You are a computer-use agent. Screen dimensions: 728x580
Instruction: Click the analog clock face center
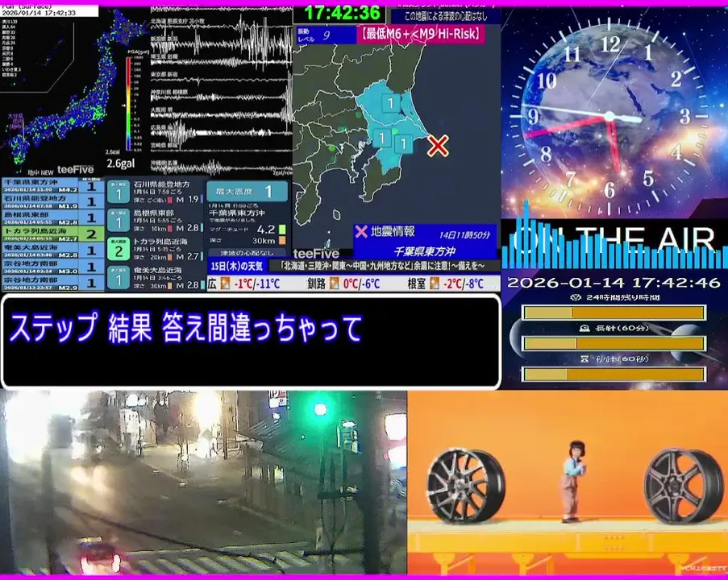tap(609, 116)
